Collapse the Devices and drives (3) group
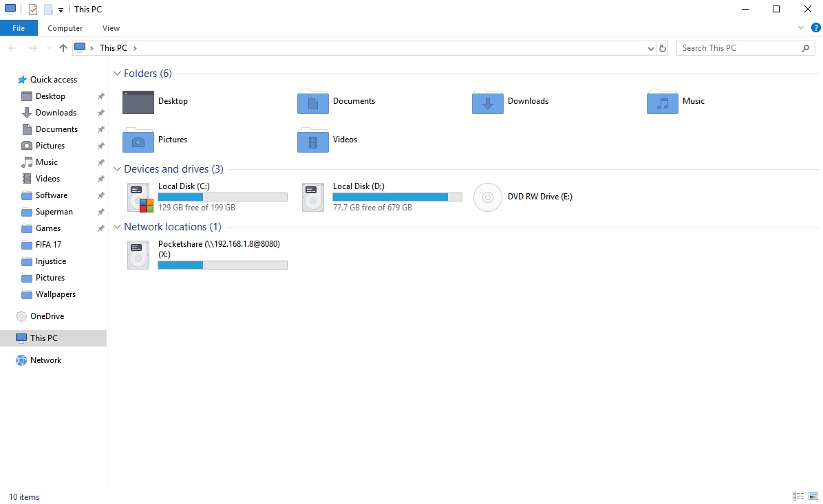823x504 pixels. (117, 169)
